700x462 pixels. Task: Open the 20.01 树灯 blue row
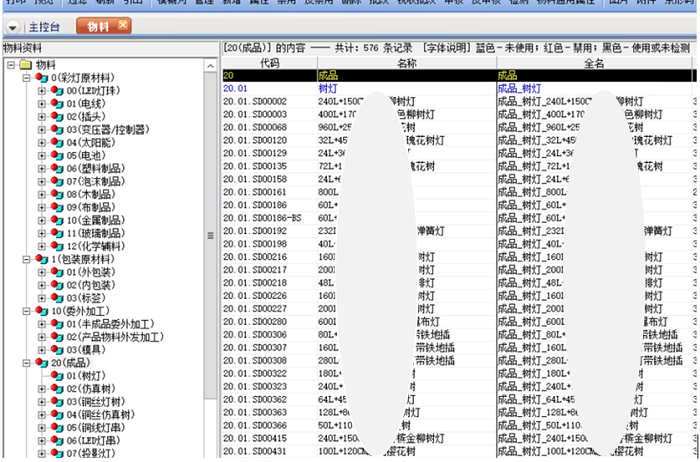click(x=458, y=88)
